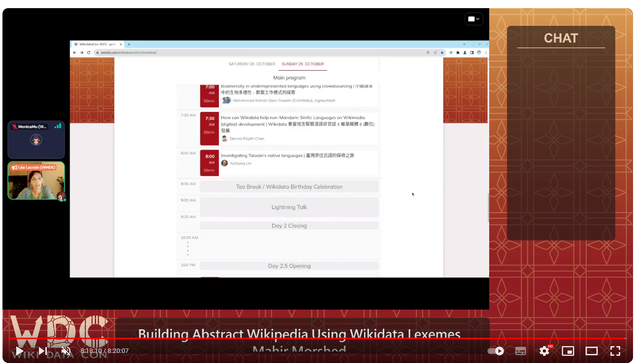Click the zoom magnifier in address bar

click(x=428, y=53)
